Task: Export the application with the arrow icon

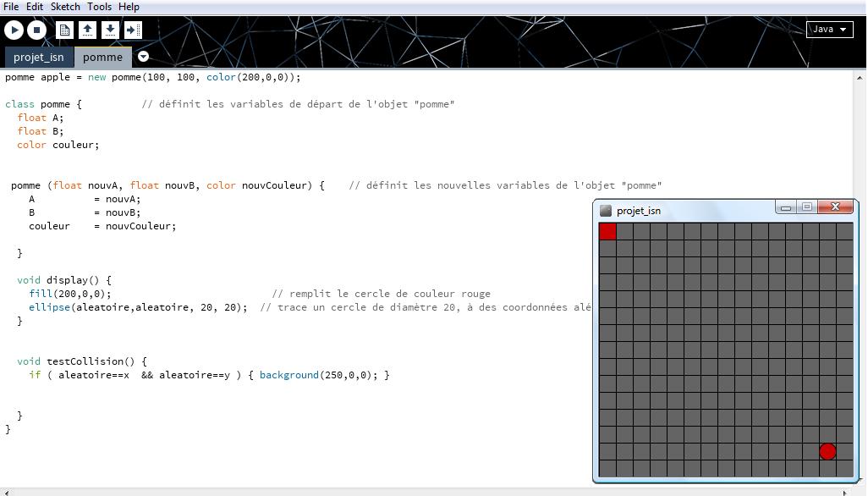Action: [x=133, y=30]
